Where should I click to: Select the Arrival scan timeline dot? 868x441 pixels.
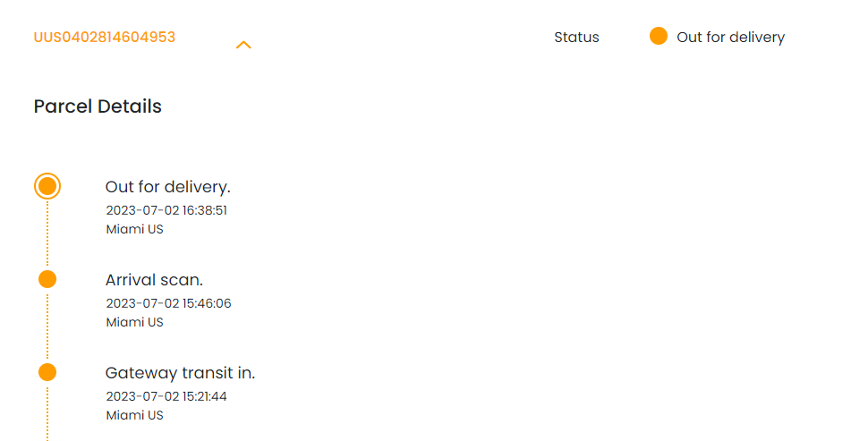[x=47, y=279]
